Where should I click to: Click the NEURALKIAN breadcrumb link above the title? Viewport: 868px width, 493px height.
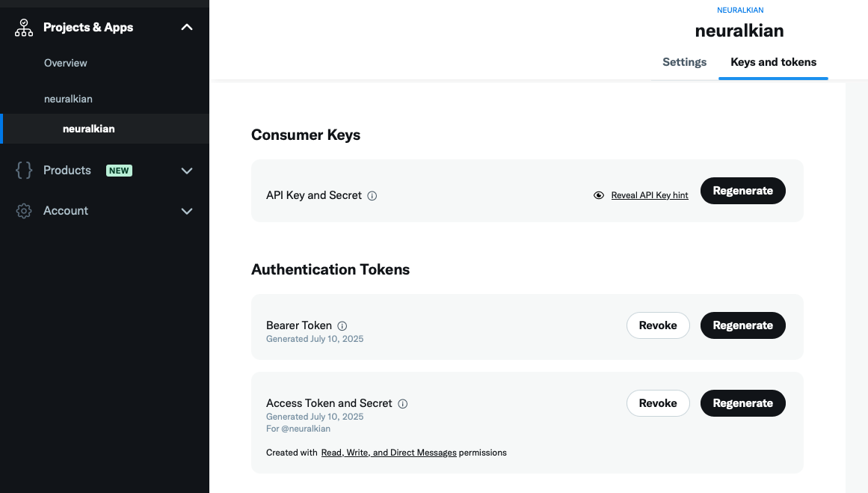(x=740, y=10)
